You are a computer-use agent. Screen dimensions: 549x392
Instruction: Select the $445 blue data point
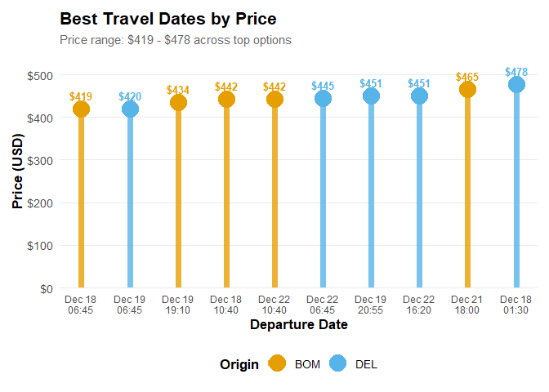point(323,99)
